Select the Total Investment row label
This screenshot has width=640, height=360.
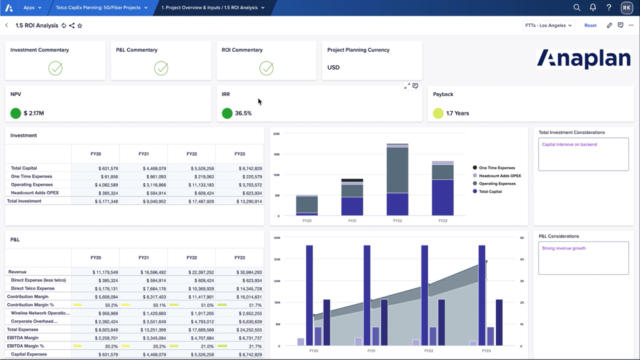pos(24,201)
